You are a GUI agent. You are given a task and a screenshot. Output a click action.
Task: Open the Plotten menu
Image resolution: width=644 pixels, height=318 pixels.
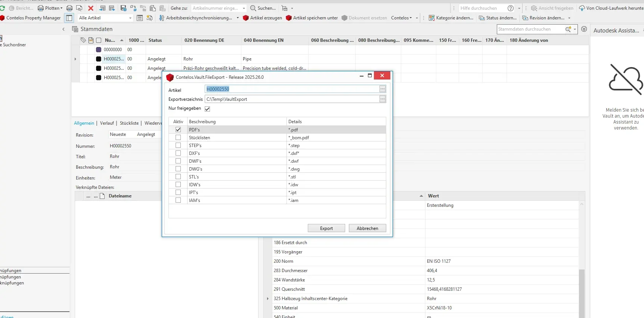coord(50,8)
